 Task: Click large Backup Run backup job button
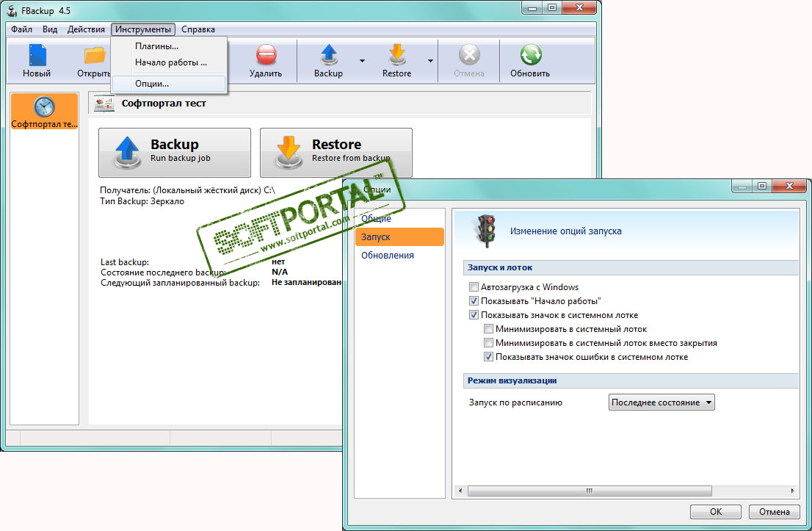coord(175,153)
